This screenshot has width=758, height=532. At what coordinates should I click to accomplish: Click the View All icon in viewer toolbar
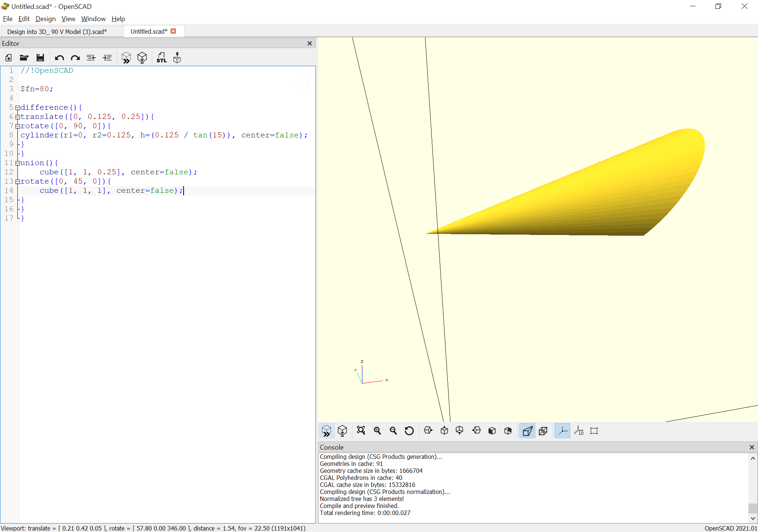tap(361, 430)
